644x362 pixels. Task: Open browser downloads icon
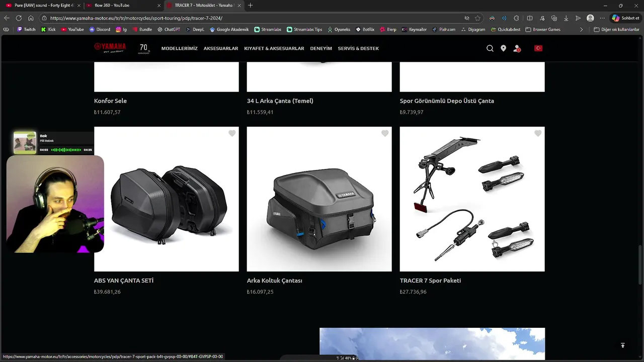tap(566, 18)
